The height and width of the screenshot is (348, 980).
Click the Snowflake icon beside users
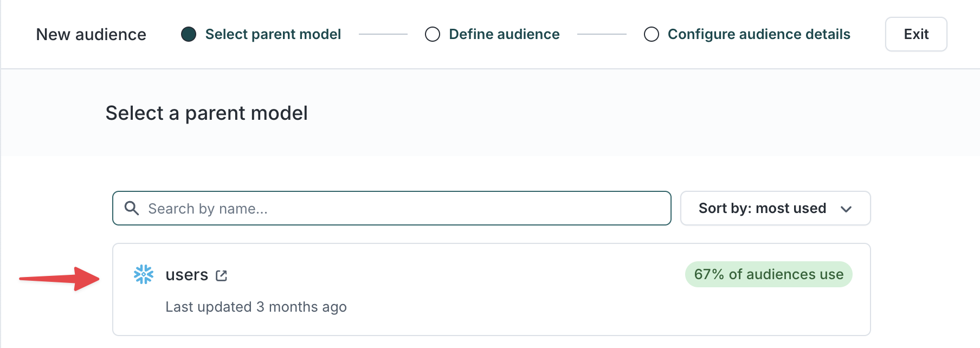click(144, 274)
